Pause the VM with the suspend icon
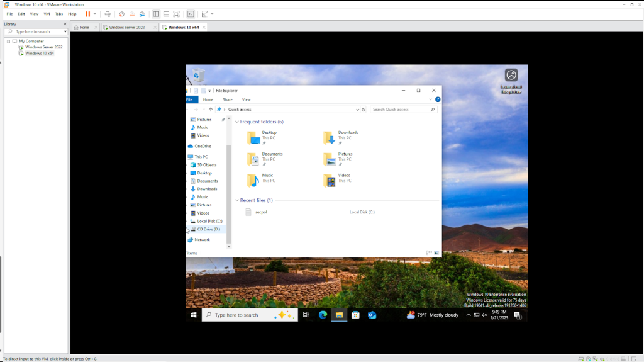This screenshot has width=644, height=362. point(87,14)
